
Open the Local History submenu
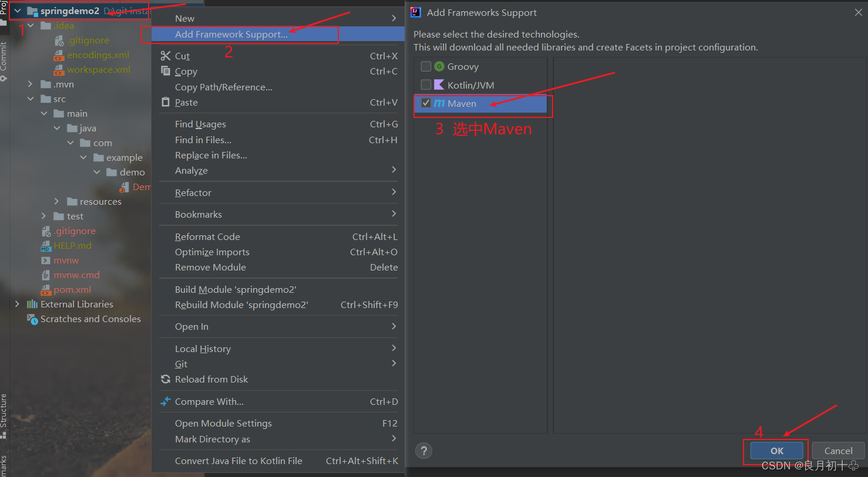(x=278, y=349)
